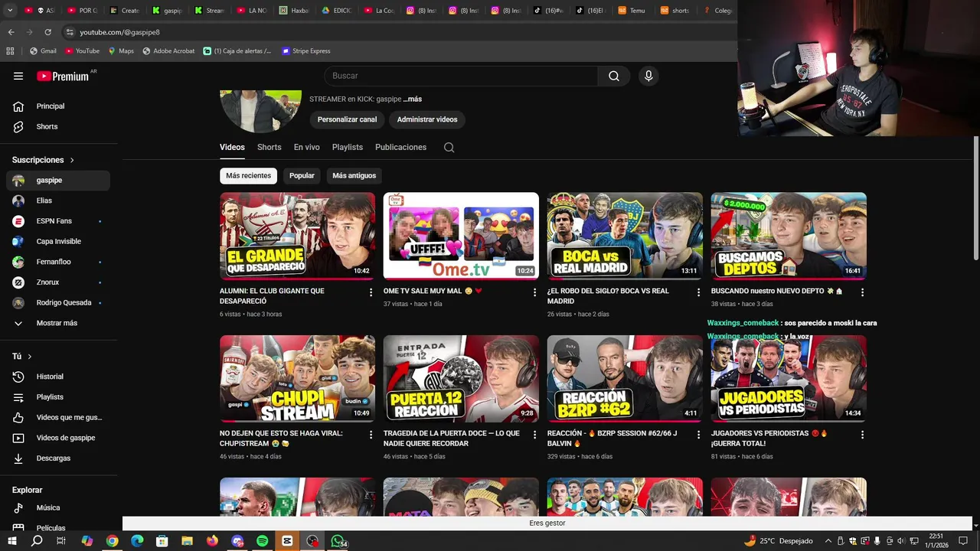Open the YouTube hamburger guide menu

(18, 76)
